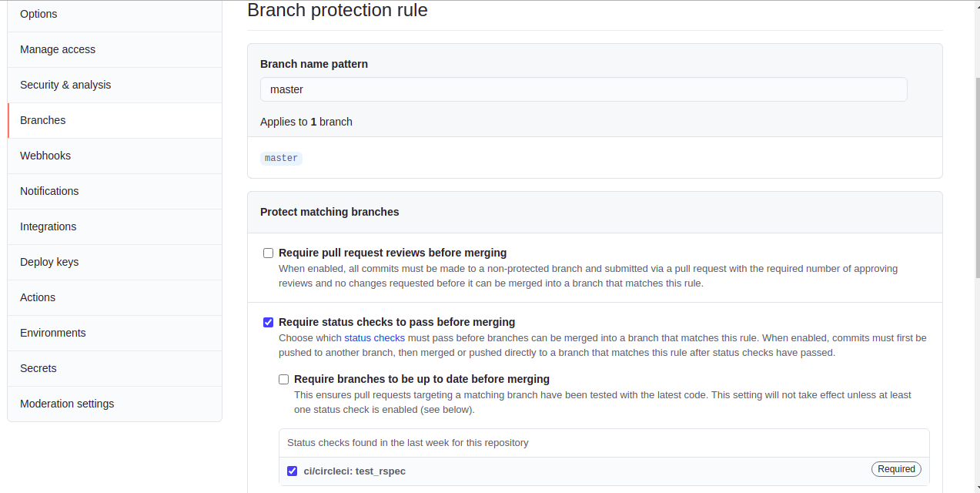Open Security & analysis settings
This screenshot has width=980, height=493.
[65, 85]
